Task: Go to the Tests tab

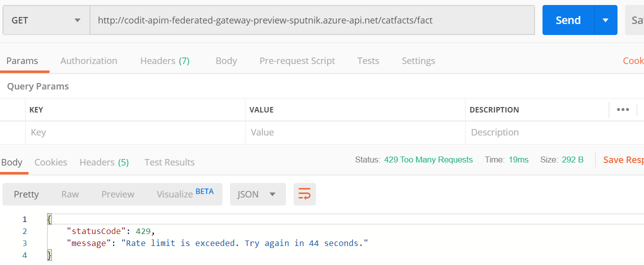Action: tap(368, 61)
